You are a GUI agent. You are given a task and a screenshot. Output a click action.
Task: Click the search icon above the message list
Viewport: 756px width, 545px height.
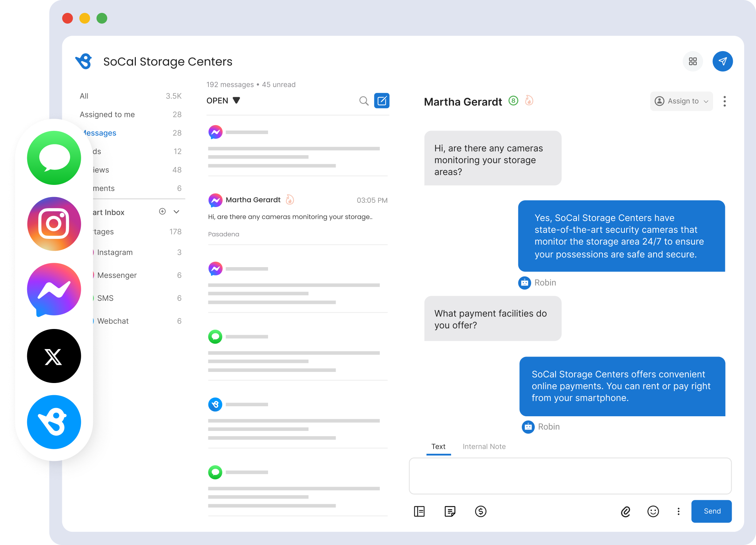point(363,101)
